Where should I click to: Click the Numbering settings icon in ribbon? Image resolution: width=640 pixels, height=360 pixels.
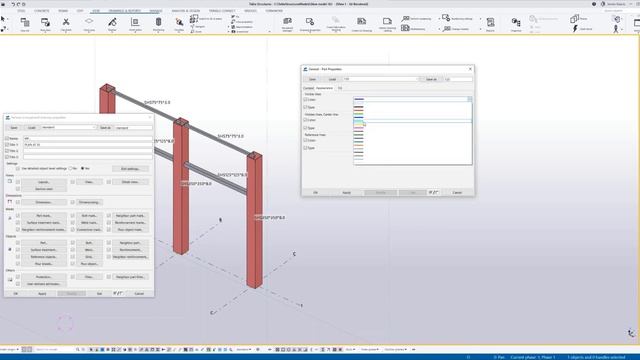(x=446, y=18)
